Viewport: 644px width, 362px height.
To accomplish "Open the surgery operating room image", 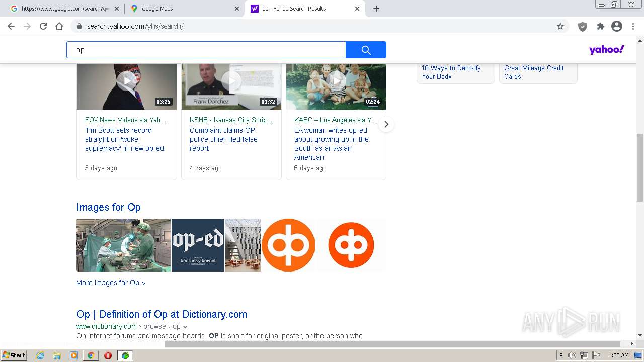I will coord(123,245).
